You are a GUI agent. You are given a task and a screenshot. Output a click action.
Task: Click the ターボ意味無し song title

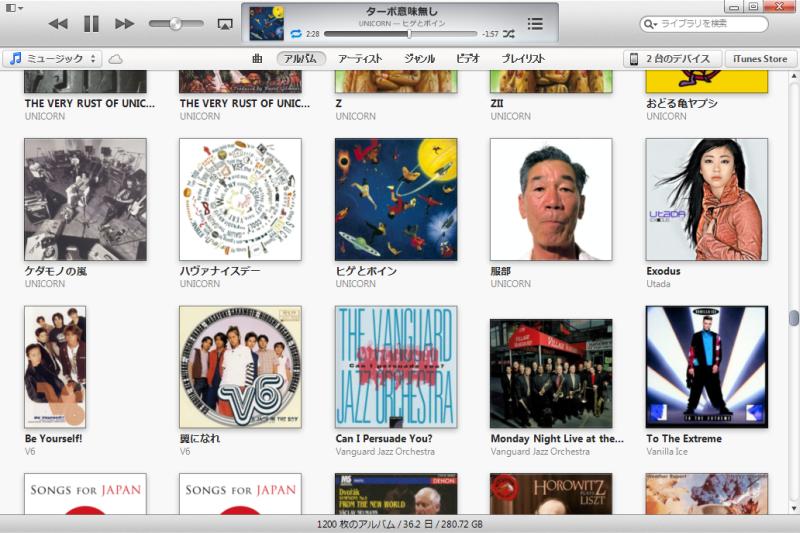point(402,11)
